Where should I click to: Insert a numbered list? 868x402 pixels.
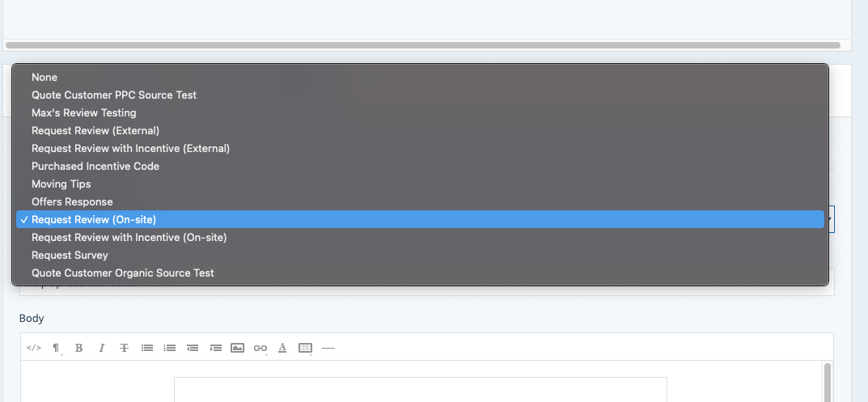click(169, 348)
